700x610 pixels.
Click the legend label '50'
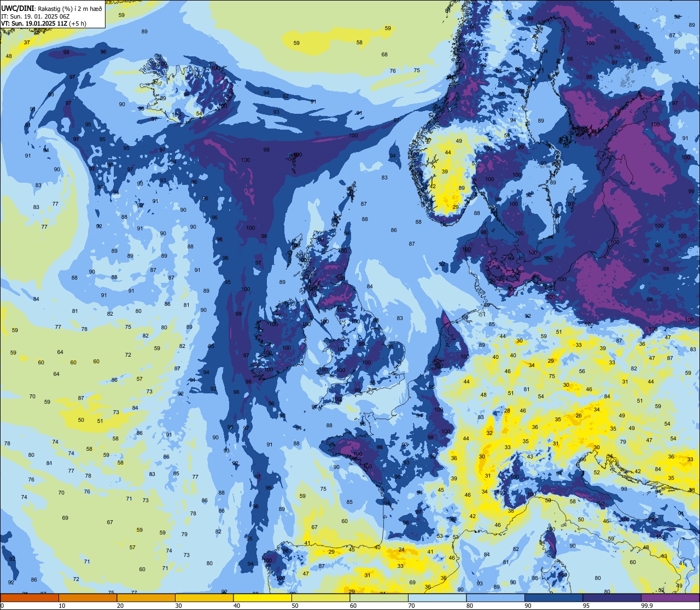tap(295, 606)
